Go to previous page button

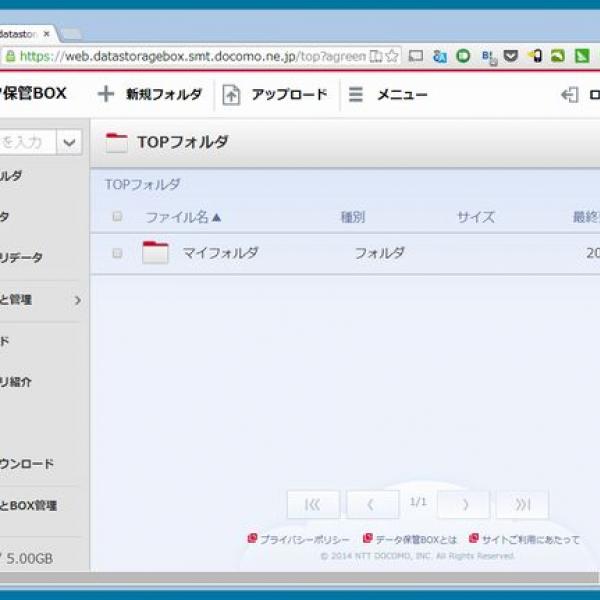coord(372,505)
